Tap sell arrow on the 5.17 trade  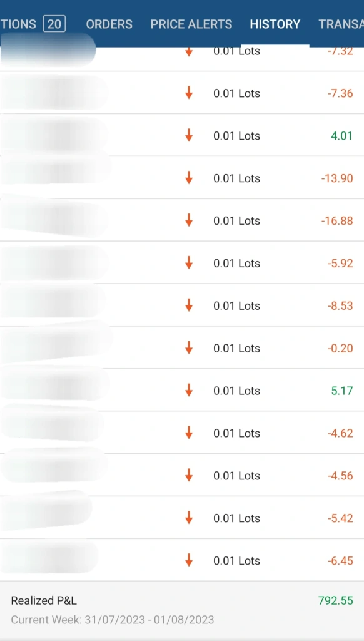click(x=189, y=391)
